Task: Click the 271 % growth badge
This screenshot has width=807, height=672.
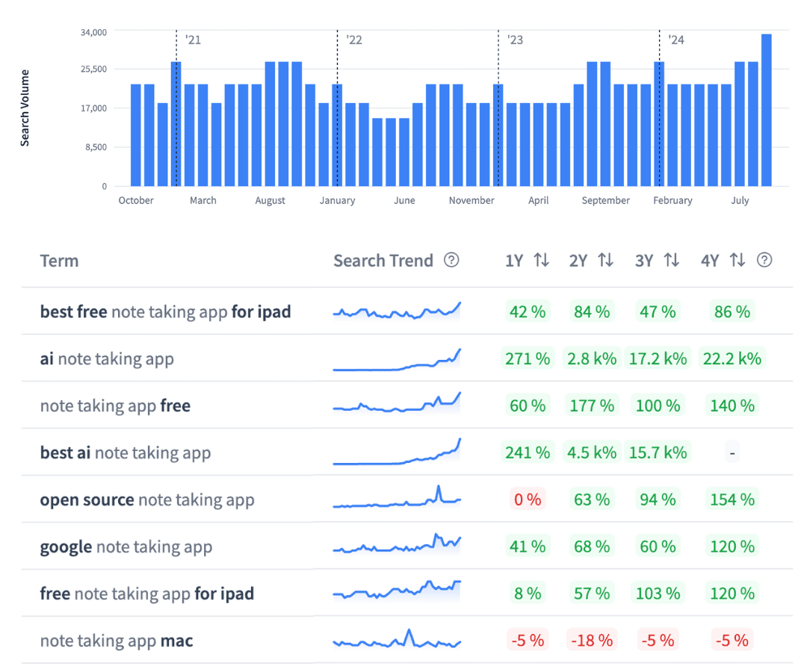Action: pyautogui.click(x=528, y=358)
